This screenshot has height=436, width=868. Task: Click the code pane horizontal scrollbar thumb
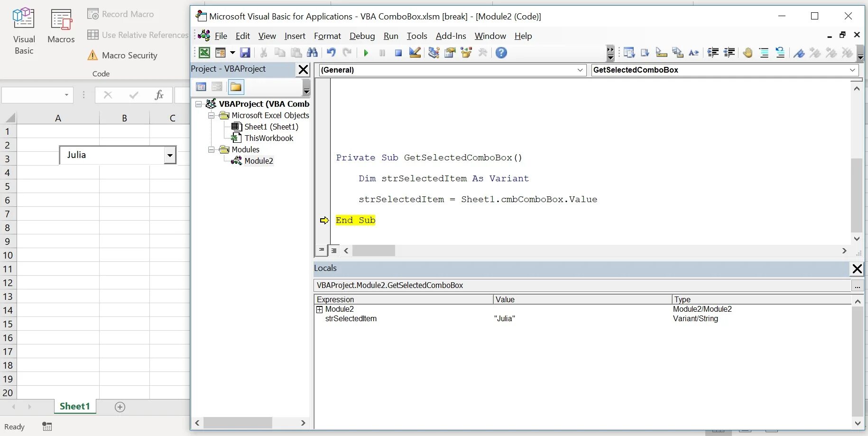tap(374, 250)
